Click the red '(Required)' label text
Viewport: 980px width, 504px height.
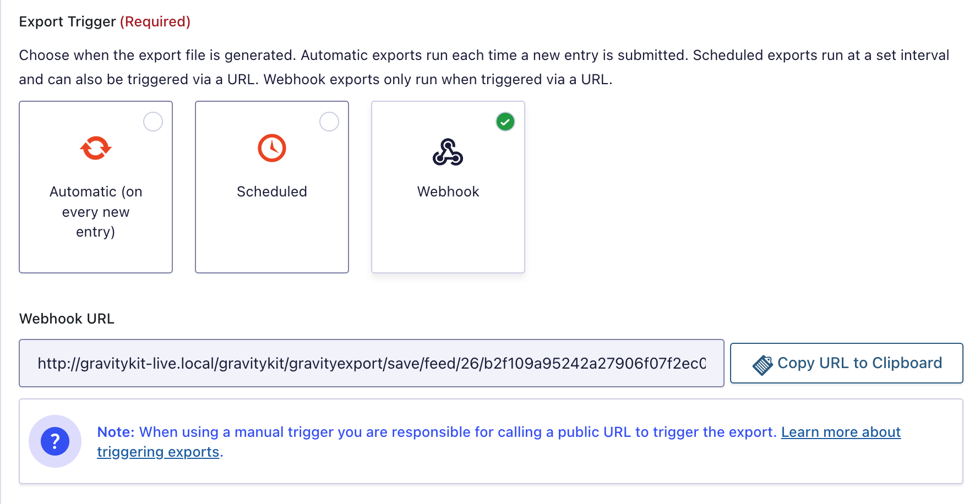tap(155, 21)
